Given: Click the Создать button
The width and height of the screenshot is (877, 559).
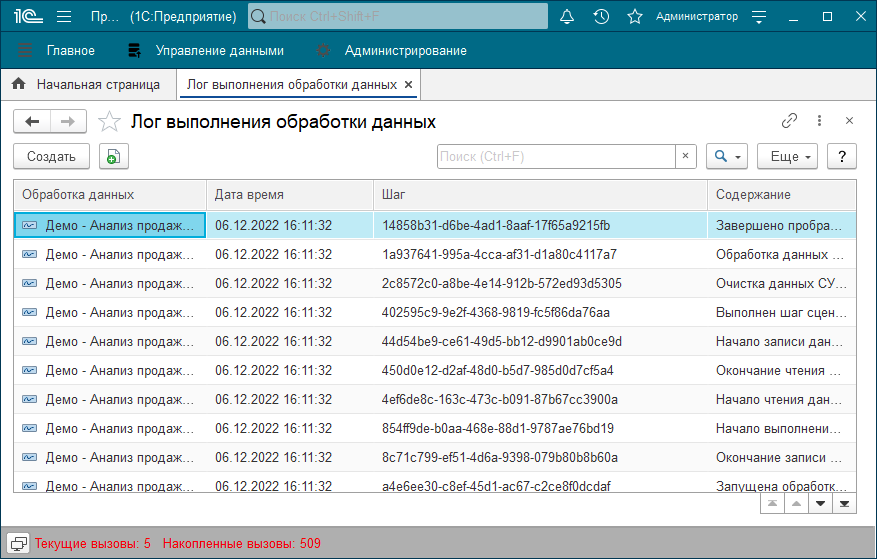Looking at the screenshot, I should [51, 156].
